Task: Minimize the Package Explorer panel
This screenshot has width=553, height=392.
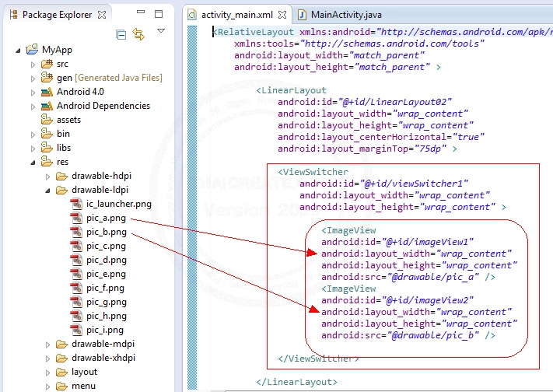Action: pyautogui.click(x=141, y=12)
